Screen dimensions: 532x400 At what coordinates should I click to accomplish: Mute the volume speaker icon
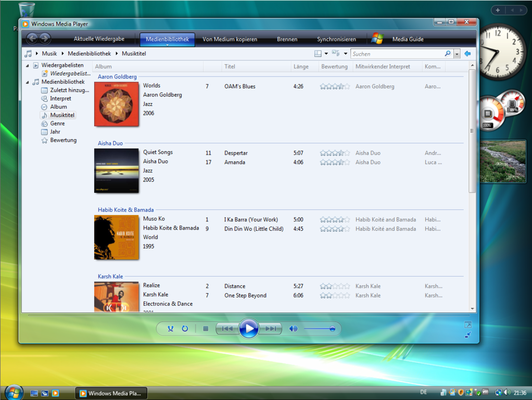293,329
